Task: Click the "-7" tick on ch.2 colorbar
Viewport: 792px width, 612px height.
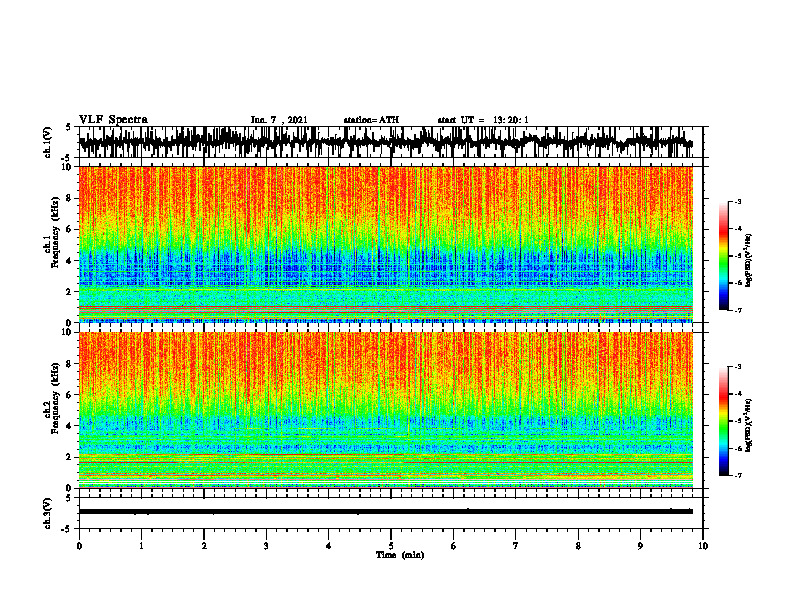Action: tap(738, 475)
